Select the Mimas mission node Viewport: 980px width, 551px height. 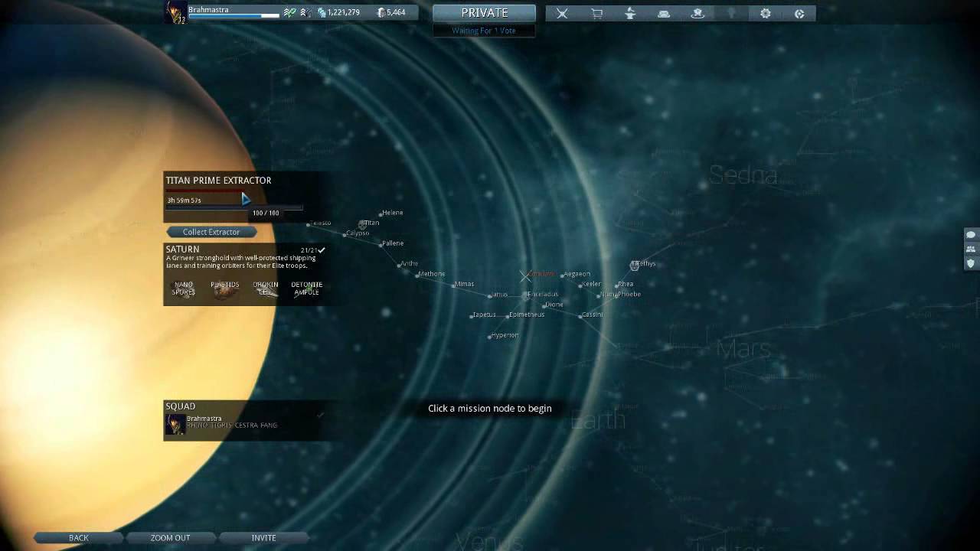(x=453, y=285)
